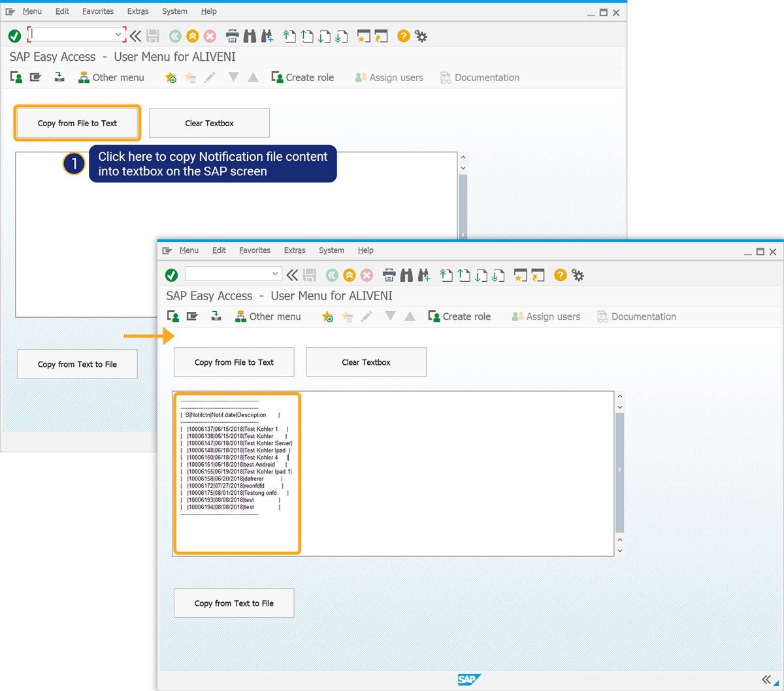Click Copy from Text to File, front window
784x691 pixels.
click(234, 603)
